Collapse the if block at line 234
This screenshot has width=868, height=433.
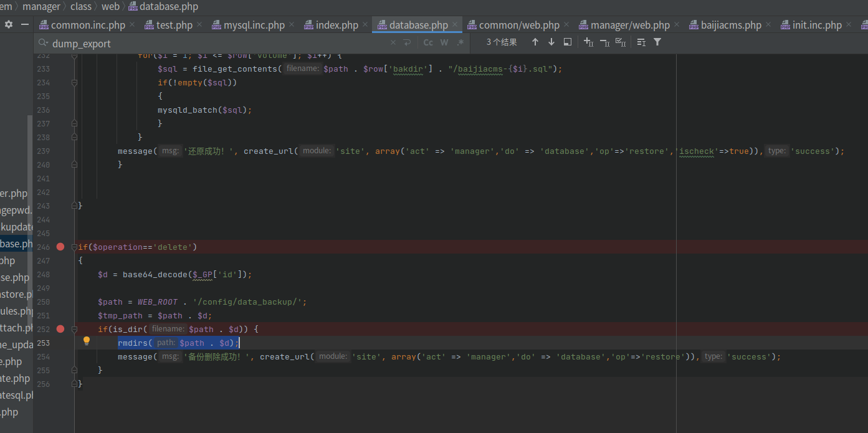(74, 82)
